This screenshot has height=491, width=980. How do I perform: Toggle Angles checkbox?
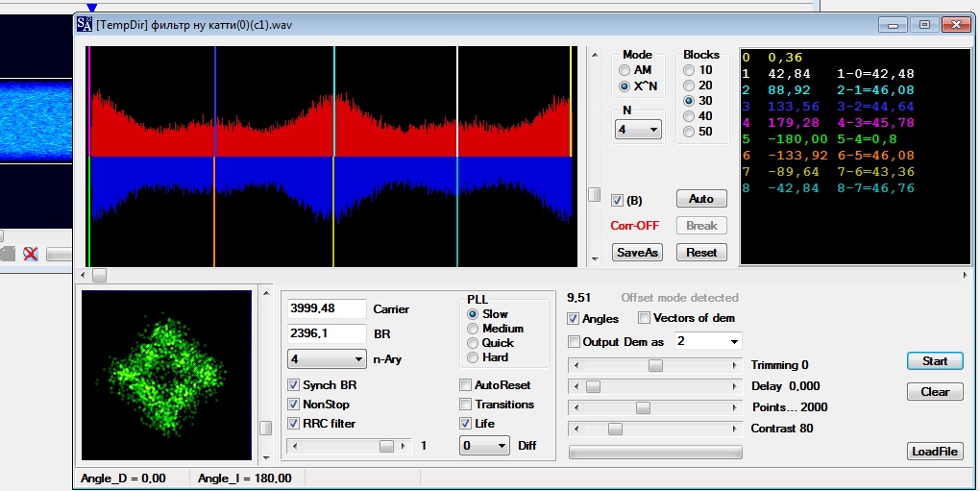click(x=573, y=319)
